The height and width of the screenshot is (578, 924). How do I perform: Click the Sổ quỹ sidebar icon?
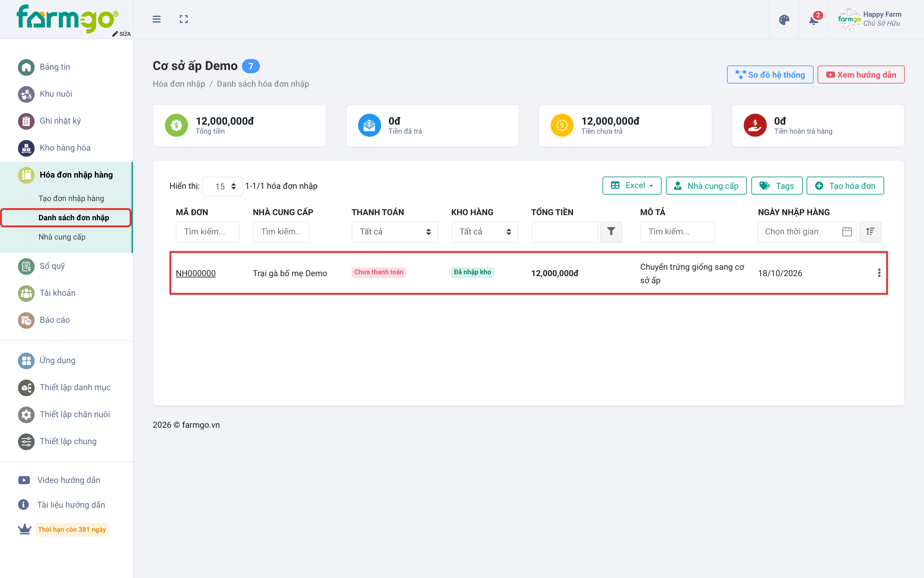pos(26,267)
